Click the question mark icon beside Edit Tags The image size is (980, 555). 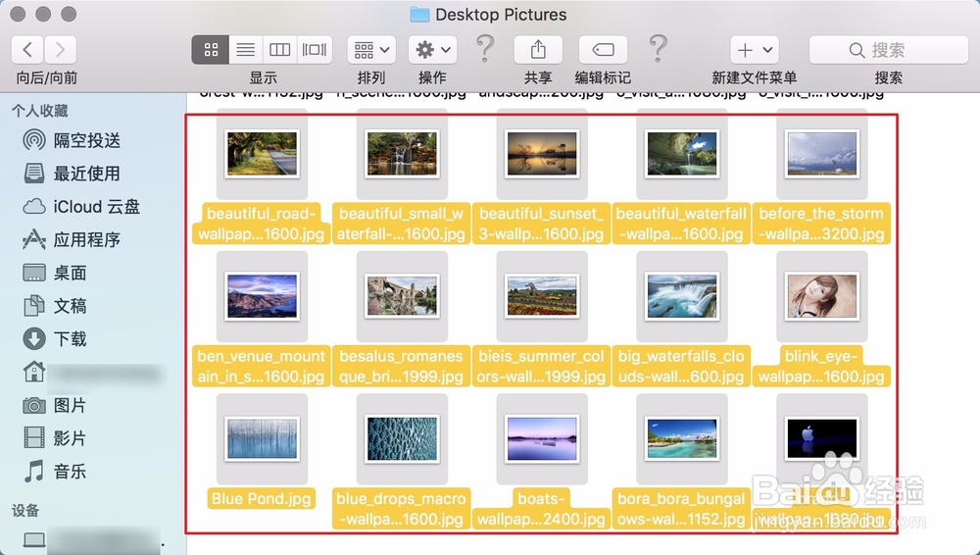pos(659,49)
